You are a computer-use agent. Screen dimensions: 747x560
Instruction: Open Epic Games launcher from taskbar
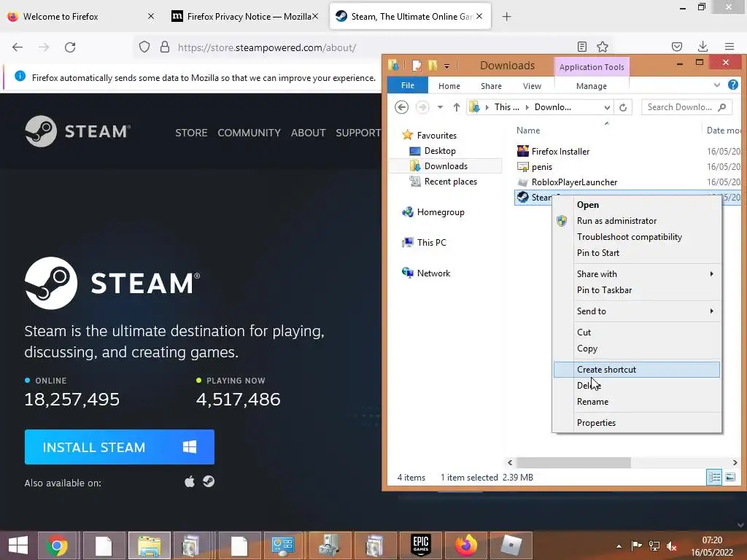[421, 545]
